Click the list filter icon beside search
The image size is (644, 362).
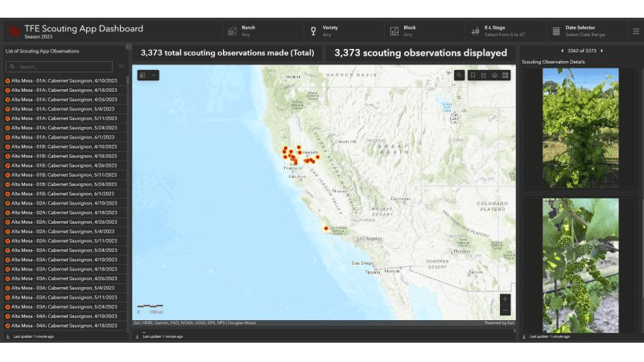121,66
